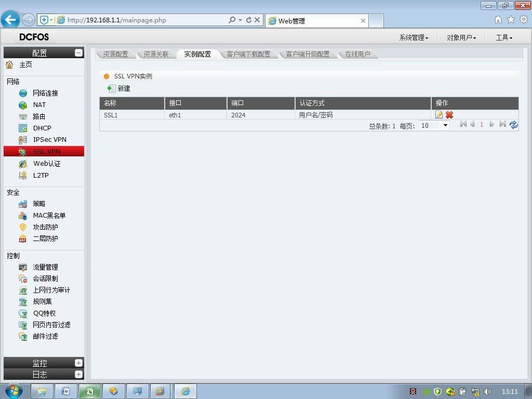Open the 系统管理 dropdown menu

tap(414, 37)
